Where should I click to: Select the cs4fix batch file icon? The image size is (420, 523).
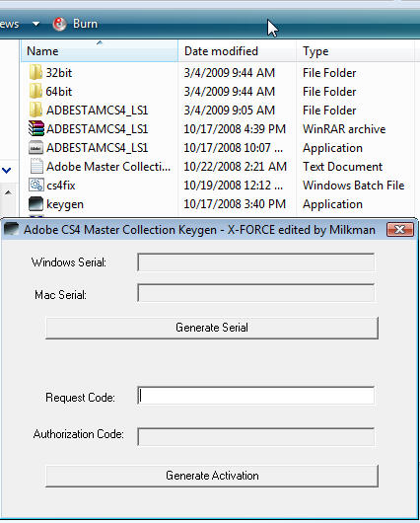[36, 185]
